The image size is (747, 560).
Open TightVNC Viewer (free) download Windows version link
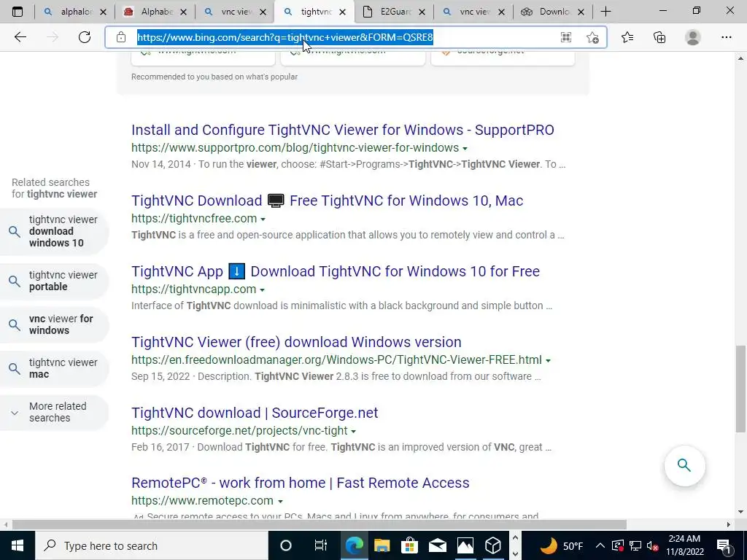click(x=296, y=342)
